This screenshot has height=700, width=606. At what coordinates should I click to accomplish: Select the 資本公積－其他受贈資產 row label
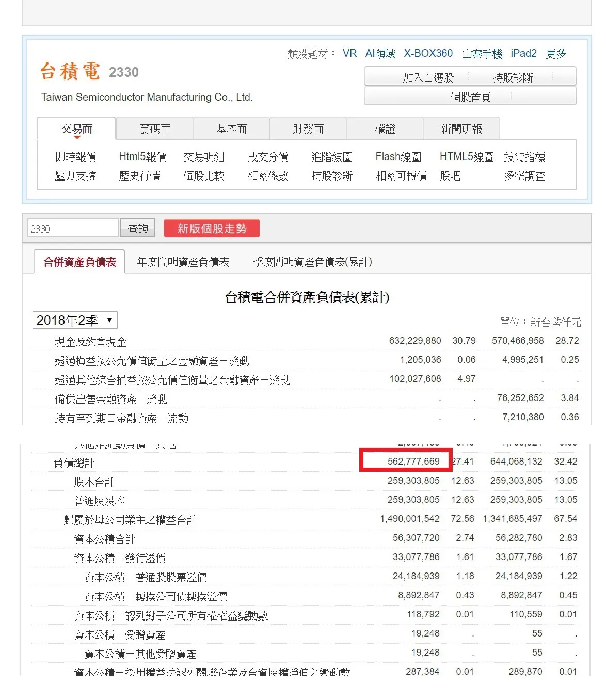tap(140, 654)
